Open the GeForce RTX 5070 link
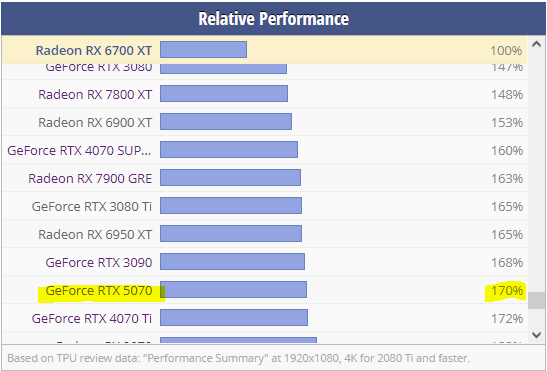 [99, 290]
